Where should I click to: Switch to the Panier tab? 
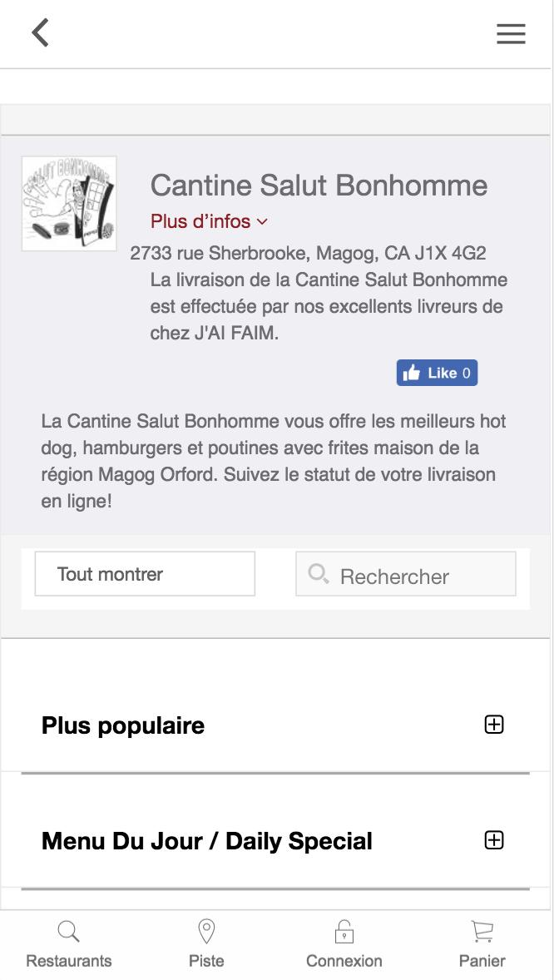[481, 944]
